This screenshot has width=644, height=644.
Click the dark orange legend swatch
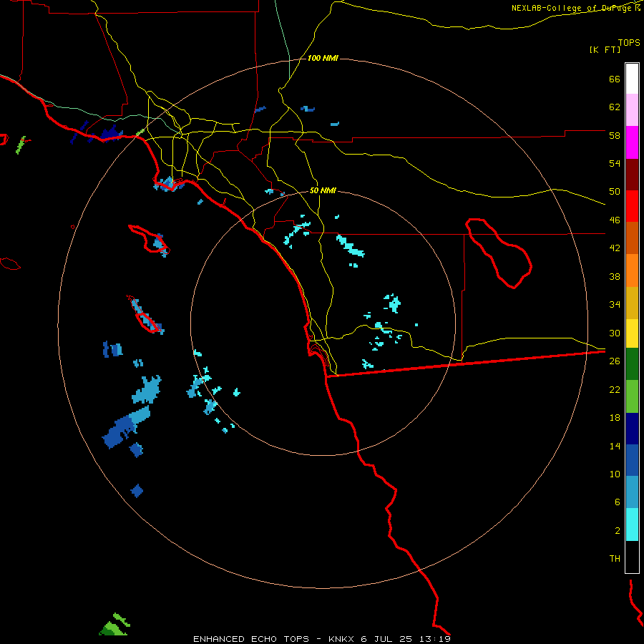coord(632,238)
